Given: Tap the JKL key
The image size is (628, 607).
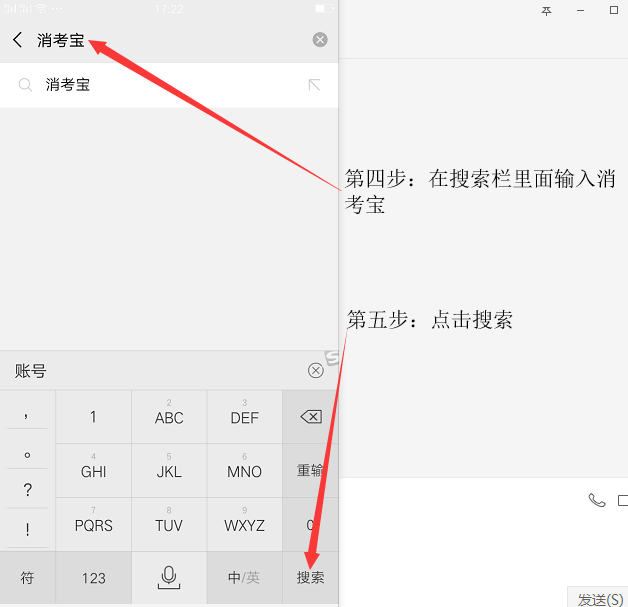Looking at the screenshot, I should click(169, 470).
